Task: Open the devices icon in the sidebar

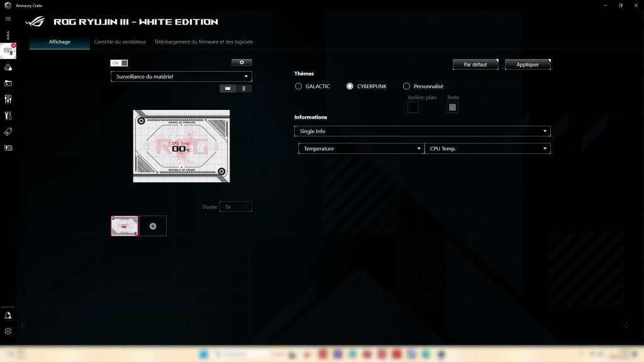Action: (x=8, y=52)
